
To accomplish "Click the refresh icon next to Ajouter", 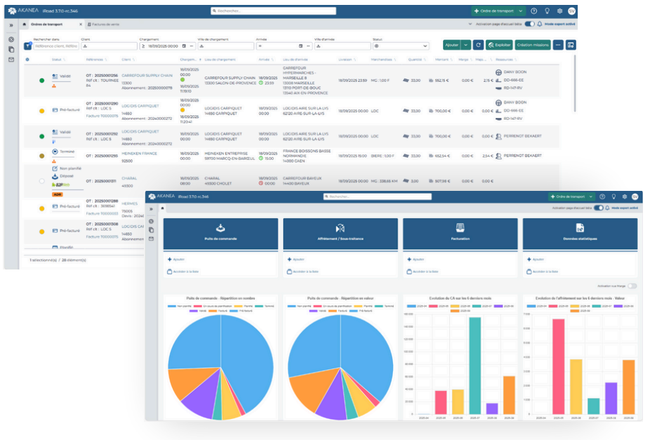I will pos(479,45).
